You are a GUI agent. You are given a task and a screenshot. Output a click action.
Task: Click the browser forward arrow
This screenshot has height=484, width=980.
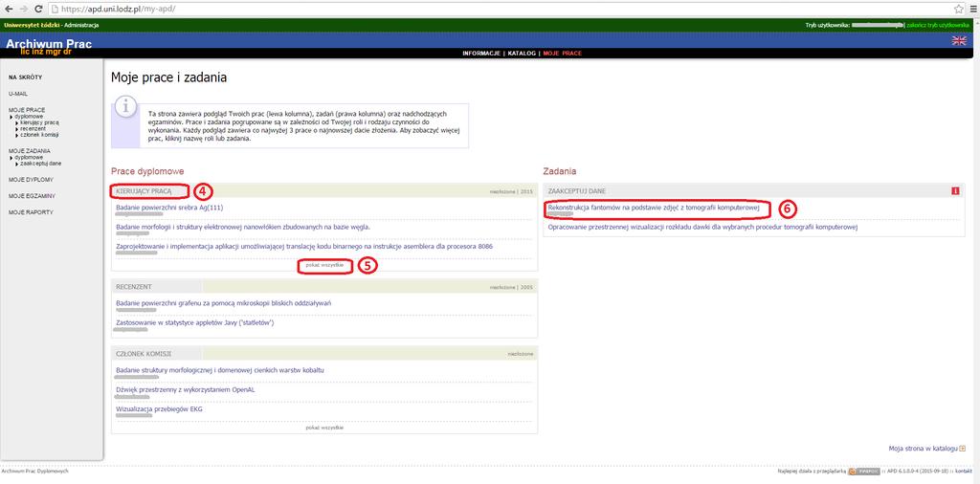(x=23, y=10)
